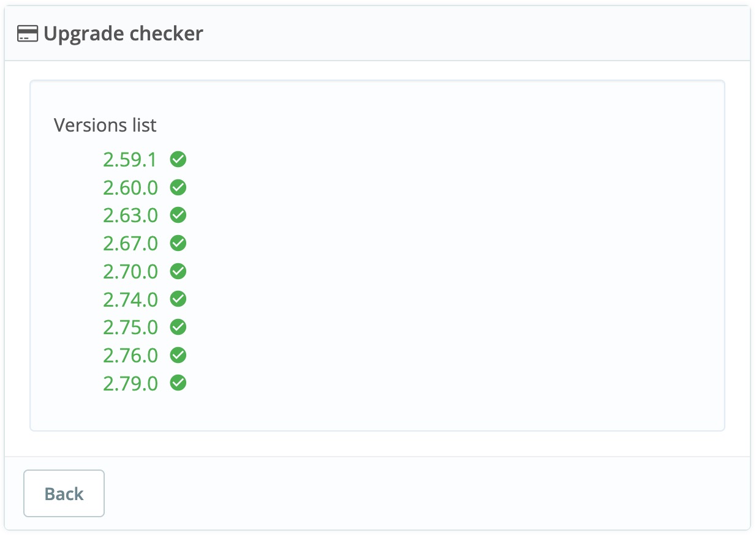Open version 2.76.0 details
This screenshot has height=535, width=756.
[130, 355]
